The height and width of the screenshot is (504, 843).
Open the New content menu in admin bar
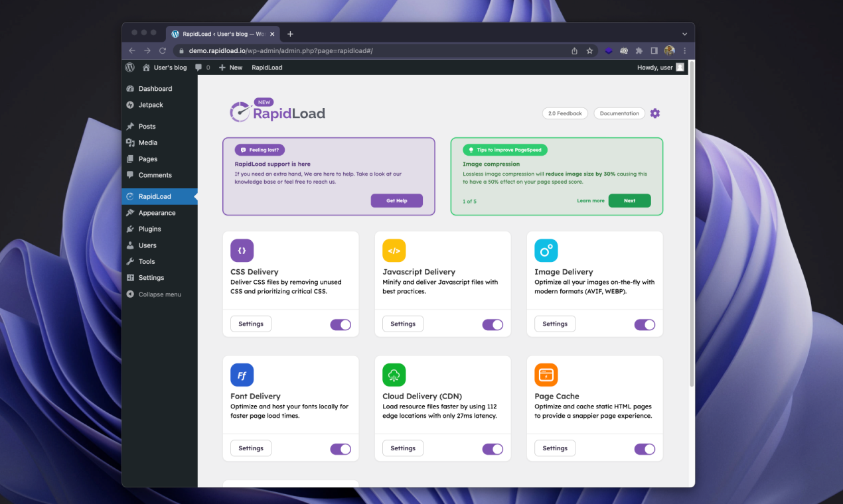230,68
